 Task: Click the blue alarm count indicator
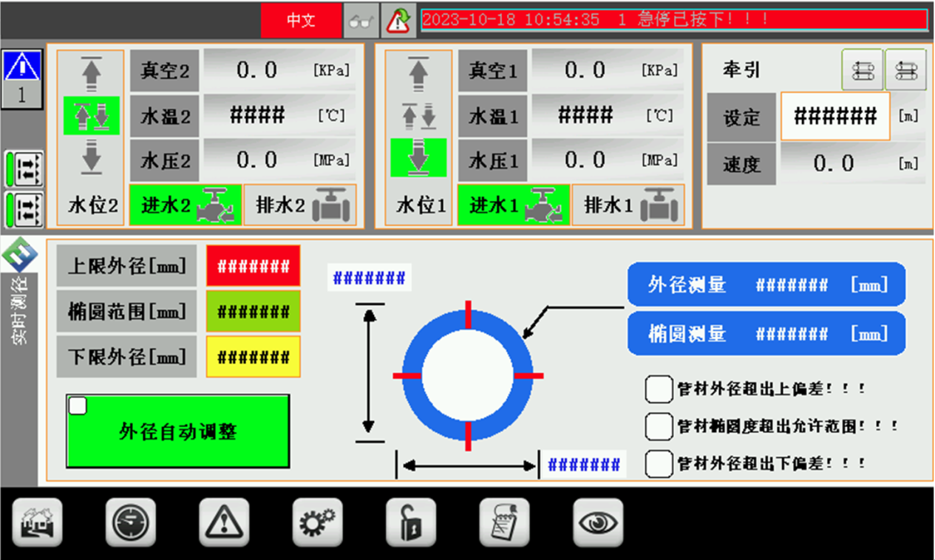coord(21,79)
